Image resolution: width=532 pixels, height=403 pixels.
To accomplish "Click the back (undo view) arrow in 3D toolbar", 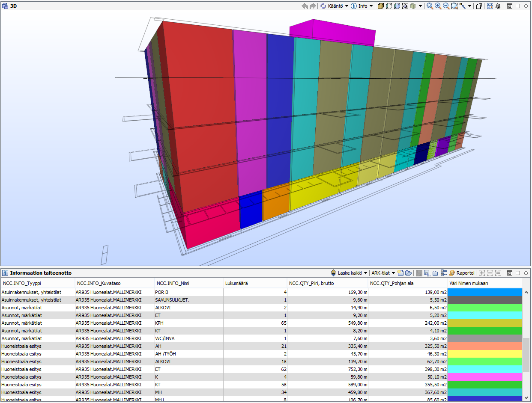I will [x=305, y=6].
